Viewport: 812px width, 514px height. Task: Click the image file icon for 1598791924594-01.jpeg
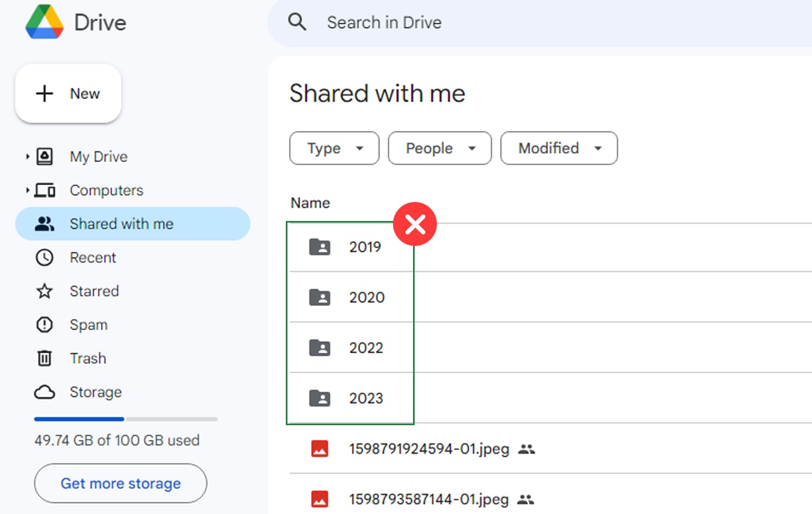click(319, 448)
